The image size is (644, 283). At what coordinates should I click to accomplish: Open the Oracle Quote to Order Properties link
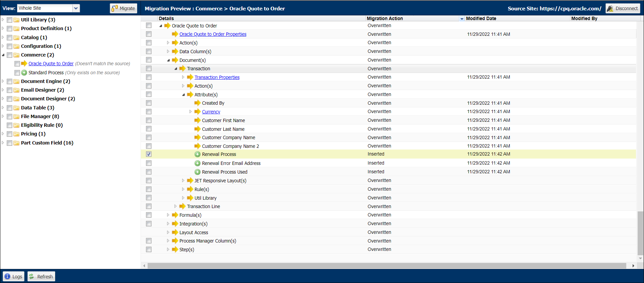click(213, 34)
